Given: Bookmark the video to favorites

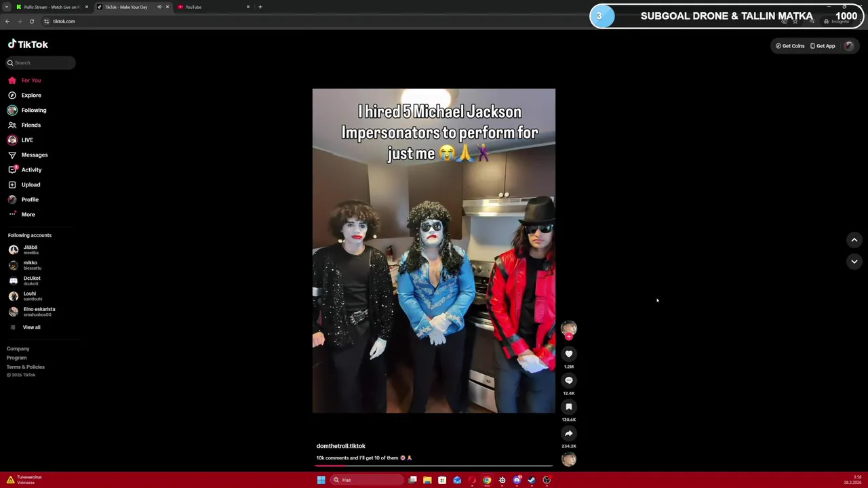Looking at the screenshot, I should click(569, 407).
